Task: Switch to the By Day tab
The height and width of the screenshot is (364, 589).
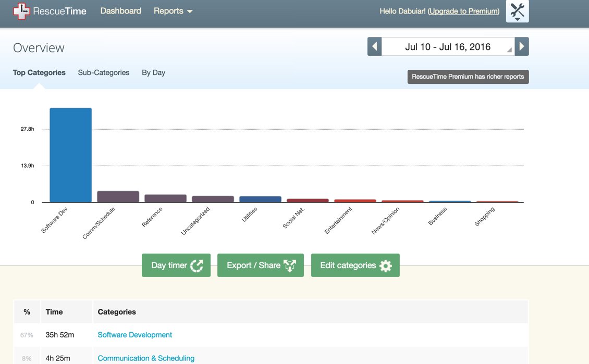Action: tap(154, 72)
